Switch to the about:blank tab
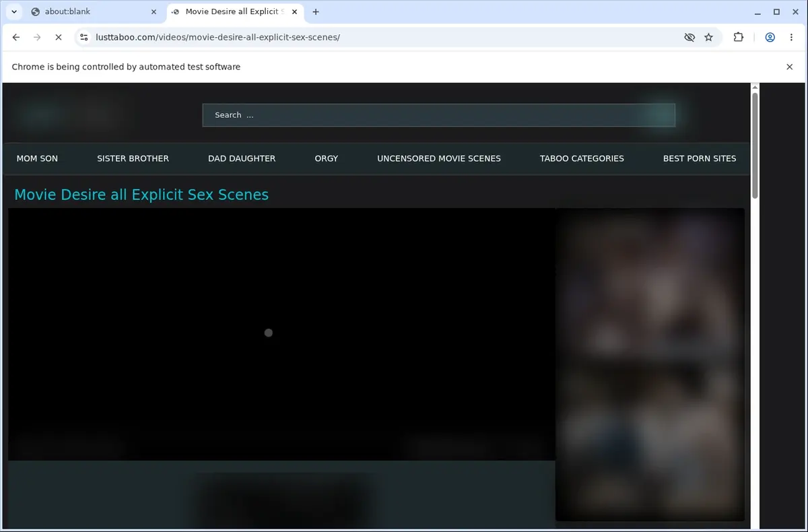Screen dimensions: 808x532 point(94,11)
